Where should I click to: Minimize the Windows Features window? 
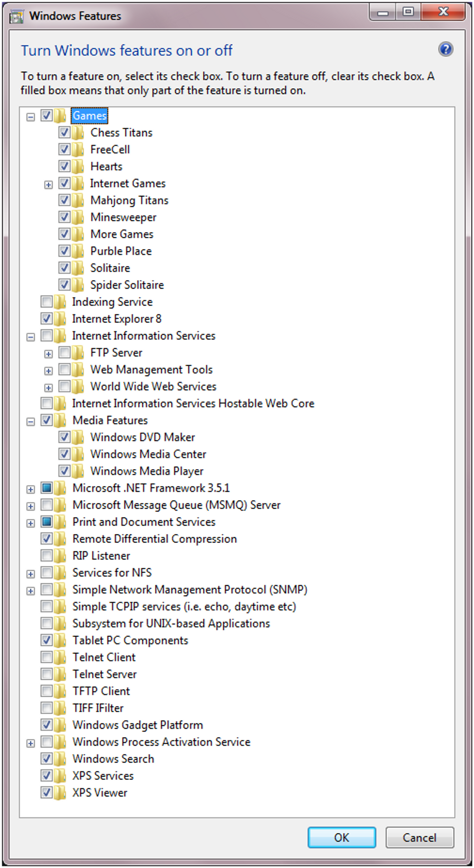pyautogui.click(x=383, y=13)
